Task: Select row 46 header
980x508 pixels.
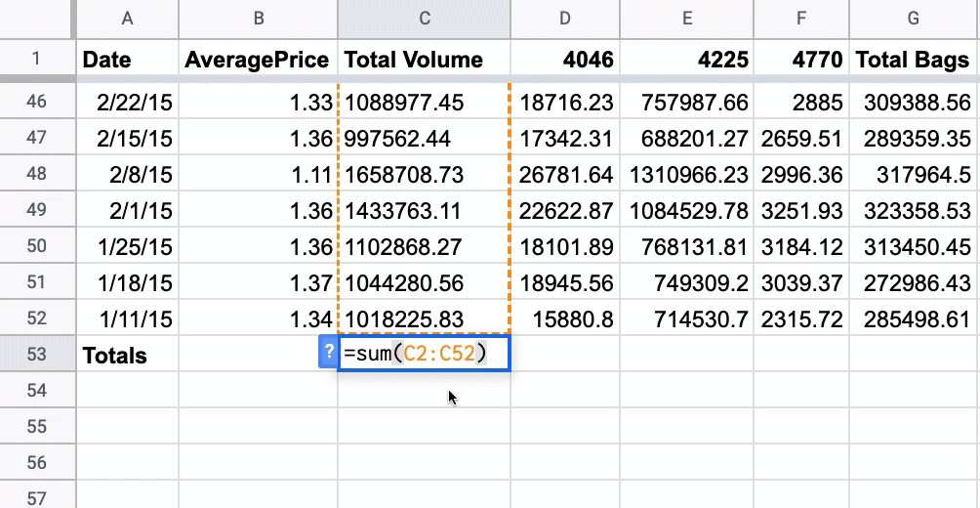Action: pyautogui.click(x=37, y=101)
